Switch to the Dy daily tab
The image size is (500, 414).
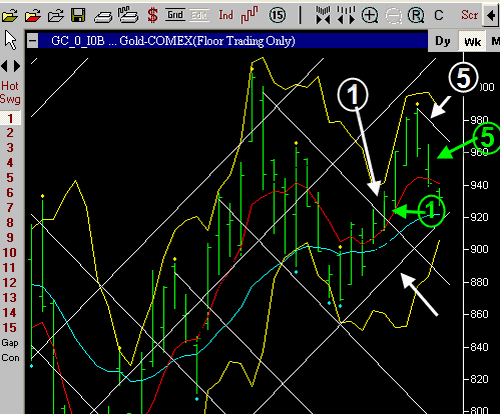(x=443, y=41)
